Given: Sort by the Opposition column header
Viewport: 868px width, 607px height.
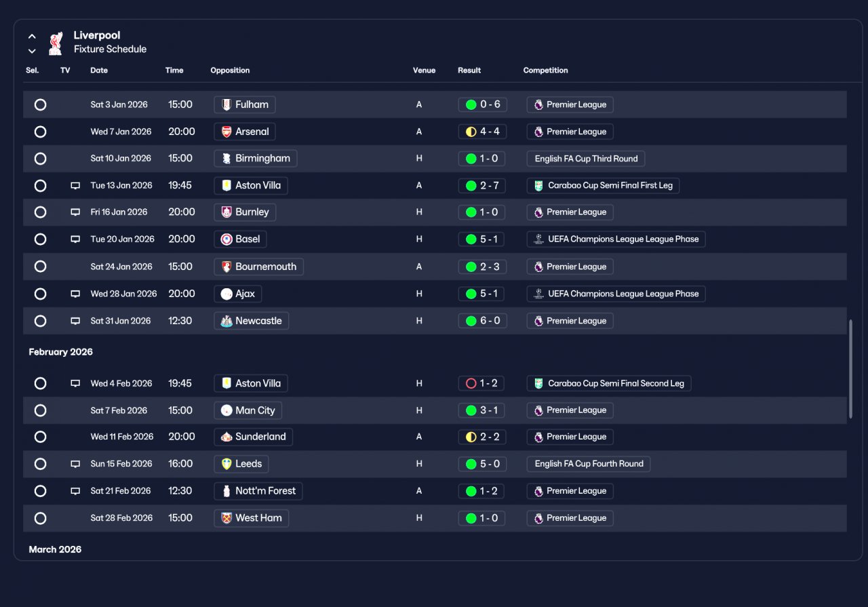Looking at the screenshot, I should 230,71.
